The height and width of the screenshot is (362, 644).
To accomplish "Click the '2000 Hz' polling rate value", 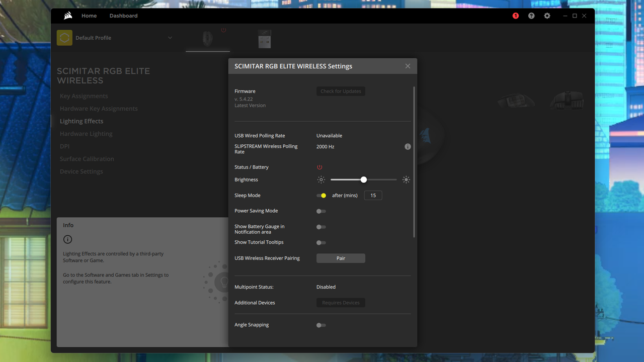I will (326, 147).
